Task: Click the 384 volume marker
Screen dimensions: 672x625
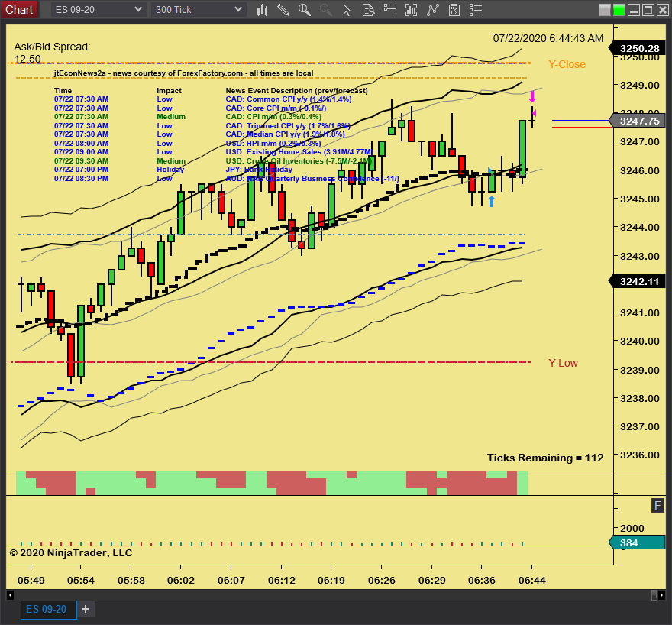Action: 637,542
